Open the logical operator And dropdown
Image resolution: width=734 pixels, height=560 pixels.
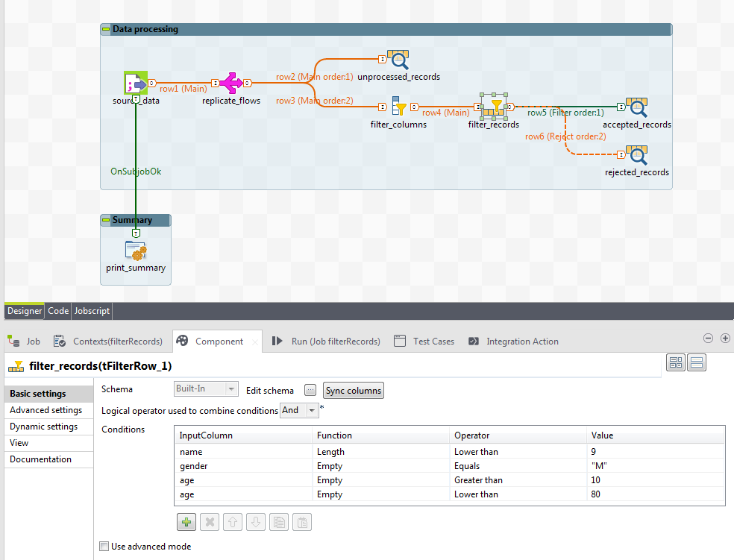coord(312,410)
